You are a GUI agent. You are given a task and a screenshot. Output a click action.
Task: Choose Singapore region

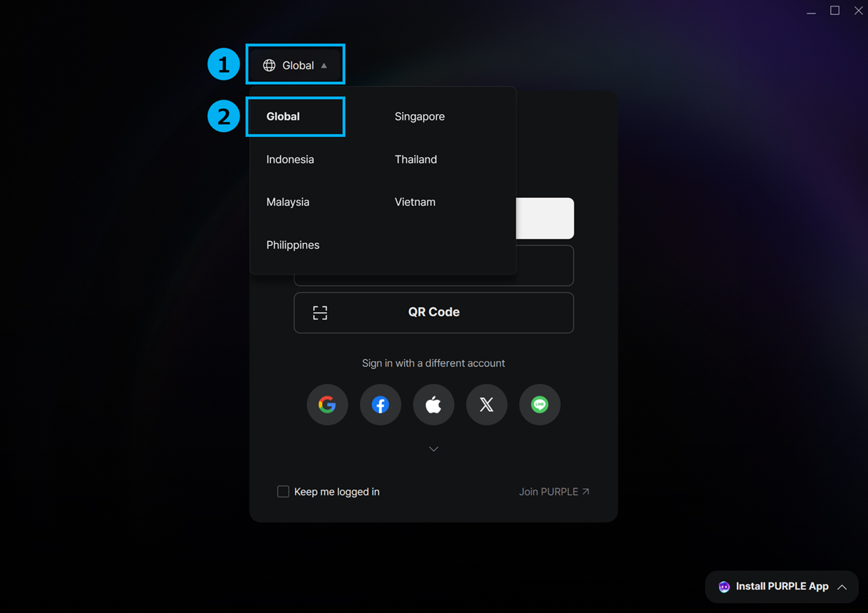[419, 116]
